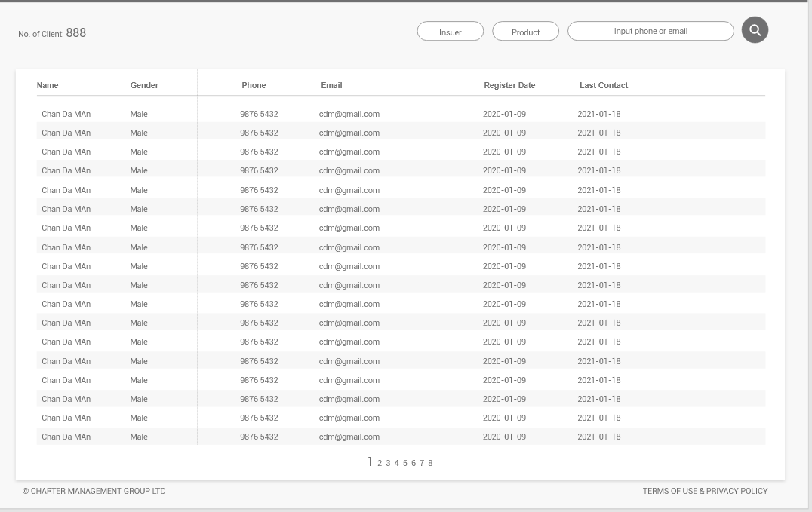This screenshot has height=512, width=812.
Task: Open Terms of Use & Privacy Policy link
Action: click(705, 491)
